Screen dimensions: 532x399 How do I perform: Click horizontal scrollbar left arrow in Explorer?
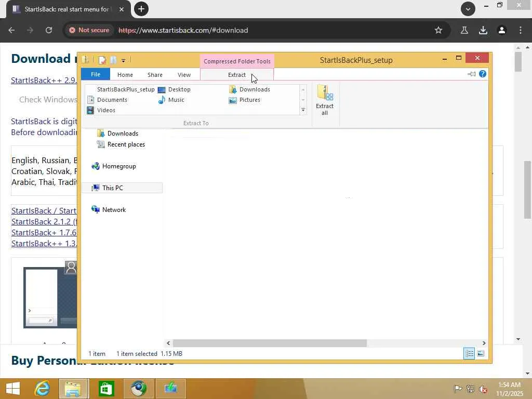168,343
